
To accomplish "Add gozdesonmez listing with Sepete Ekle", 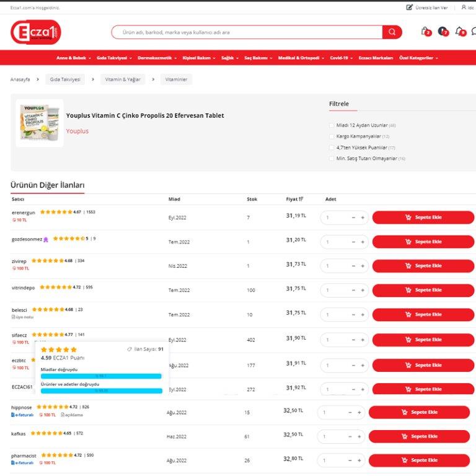I will click(423, 242).
